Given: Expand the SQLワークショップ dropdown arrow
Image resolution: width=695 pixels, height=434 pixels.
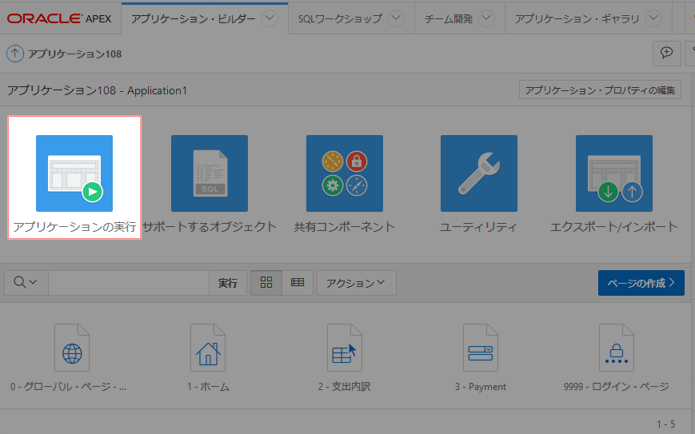Looking at the screenshot, I should tap(395, 19).
